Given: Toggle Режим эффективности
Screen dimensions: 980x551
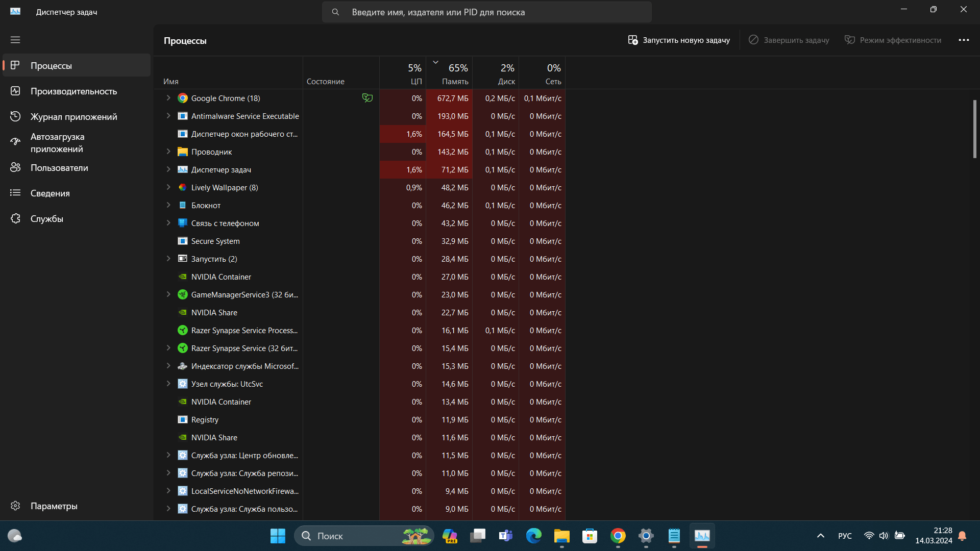Looking at the screenshot, I should 893,40.
